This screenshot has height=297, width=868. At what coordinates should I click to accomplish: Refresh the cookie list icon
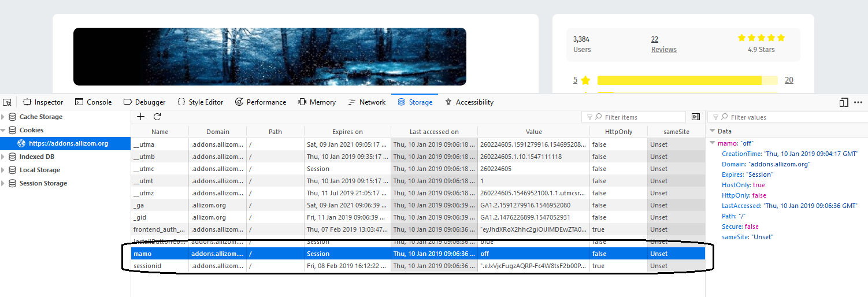click(x=157, y=117)
